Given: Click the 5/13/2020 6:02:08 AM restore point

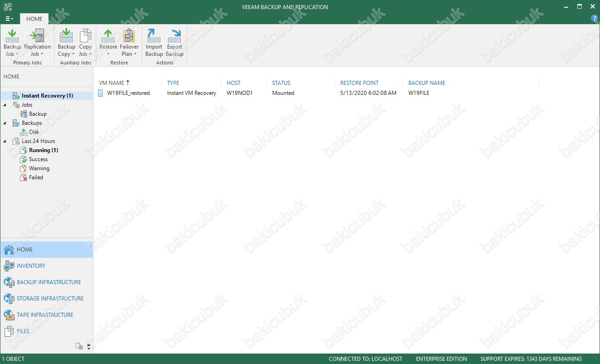Looking at the screenshot, I should coord(368,93).
